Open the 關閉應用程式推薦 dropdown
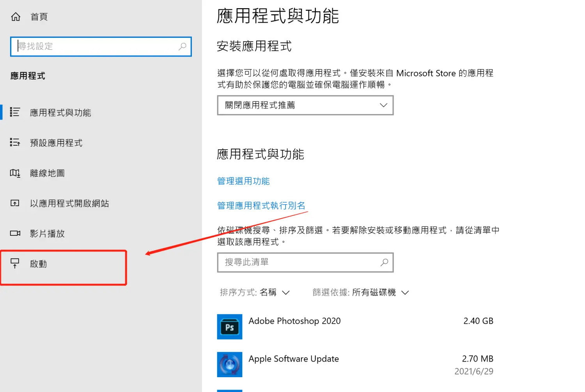Screen dimensions: 585x392 [x=305, y=105]
